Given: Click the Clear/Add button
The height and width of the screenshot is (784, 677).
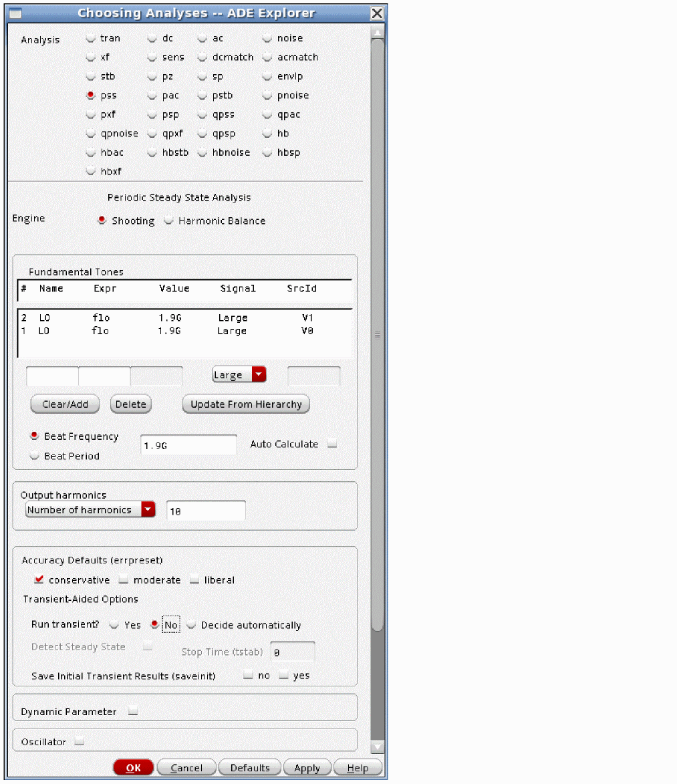Looking at the screenshot, I should [x=65, y=404].
